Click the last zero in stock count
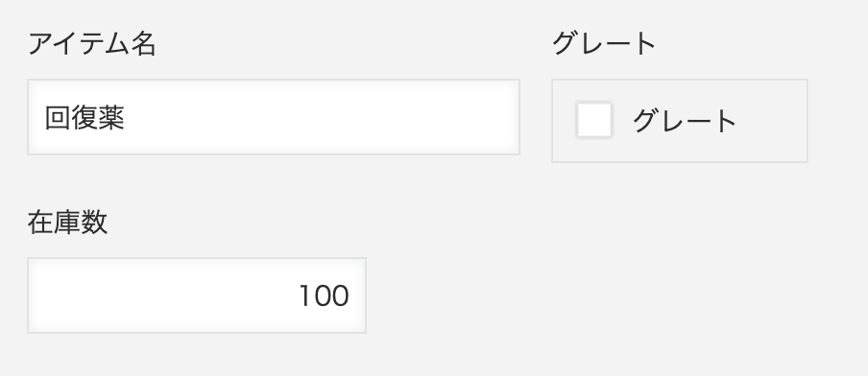 coord(341,295)
